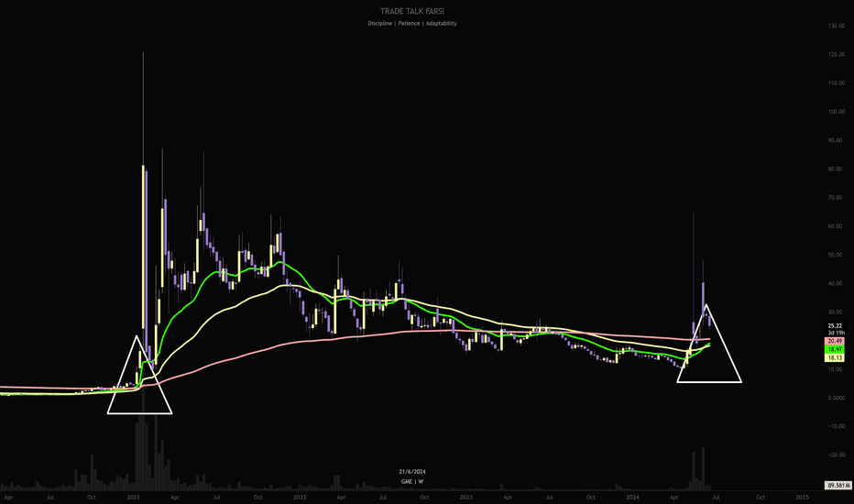
Task: Click the 60.00 price axis label
Action: point(836,226)
